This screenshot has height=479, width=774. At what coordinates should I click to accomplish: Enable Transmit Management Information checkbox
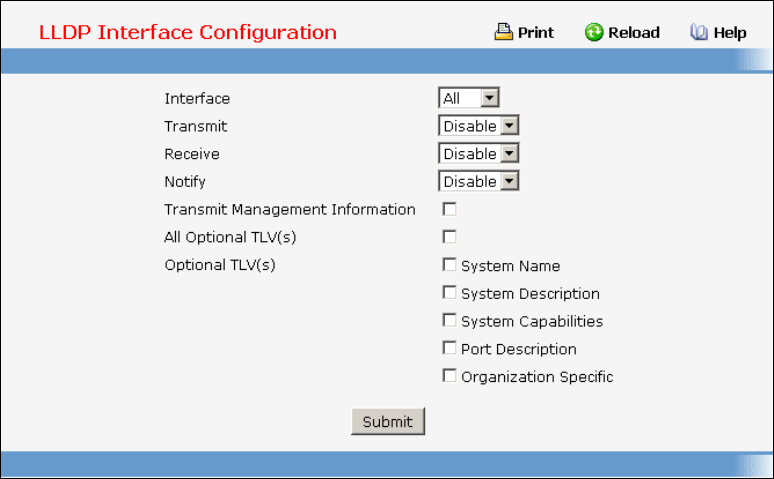pos(450,210)
